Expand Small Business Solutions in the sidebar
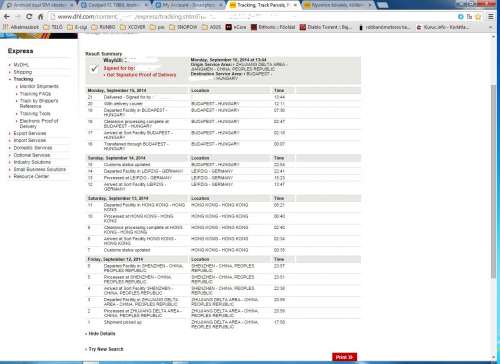Screen dimensions: 500x364 (40, 169)
